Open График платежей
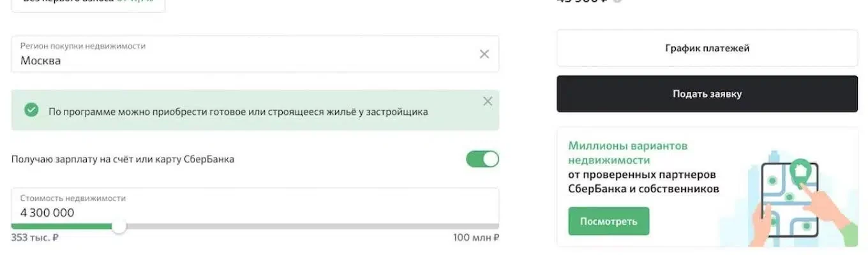Image resolution: width=868 pixels, height=255 pixels. [707, 48]
